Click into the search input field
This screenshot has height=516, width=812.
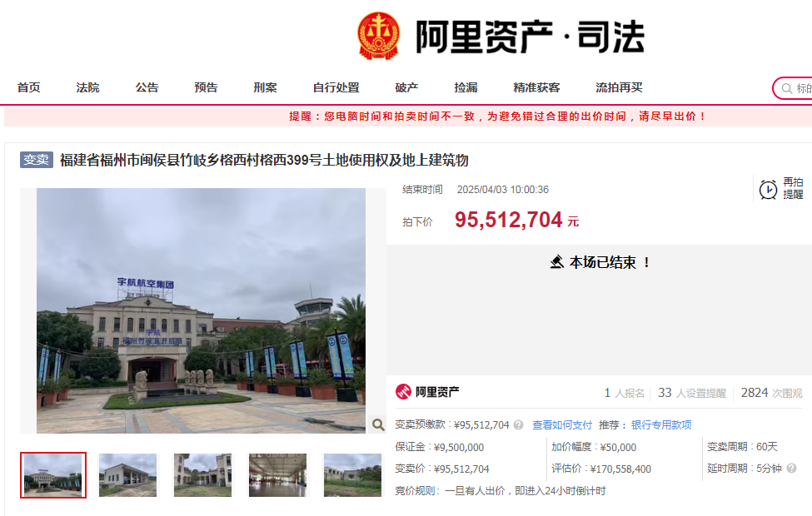click(x=803, y=88)
